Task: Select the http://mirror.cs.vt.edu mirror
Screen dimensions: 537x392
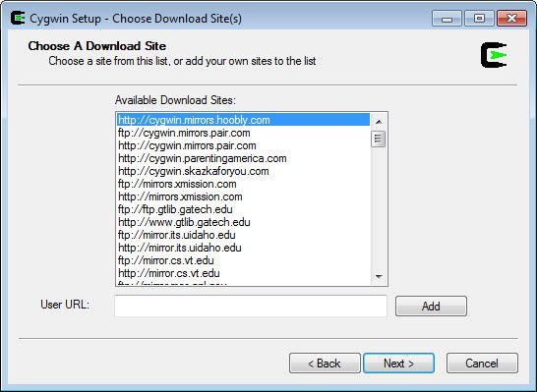Action: (244, 273)
